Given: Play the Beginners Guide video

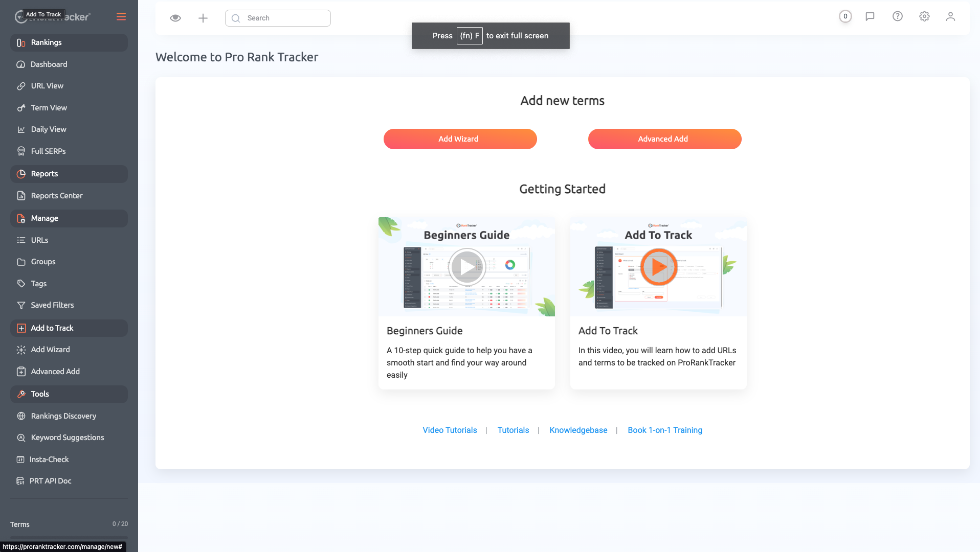Looking at the screenshot, I should pos(466,267).
